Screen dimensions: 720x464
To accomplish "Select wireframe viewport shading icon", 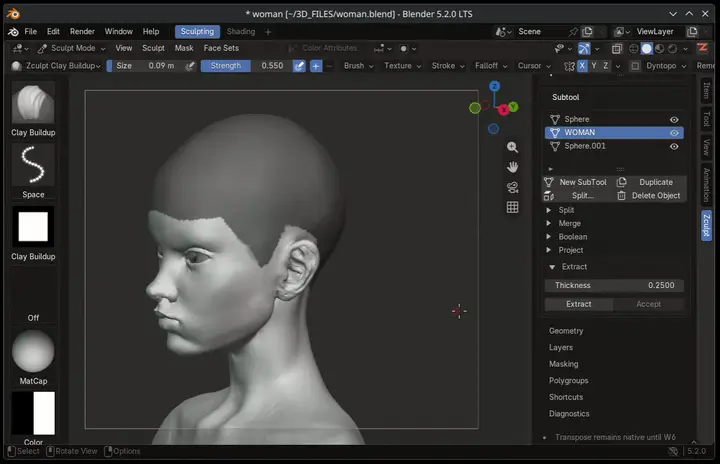I will (634, 49).
